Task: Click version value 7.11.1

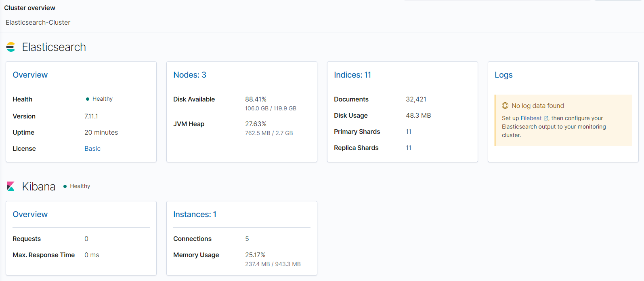Action: [x=91, y=116]
